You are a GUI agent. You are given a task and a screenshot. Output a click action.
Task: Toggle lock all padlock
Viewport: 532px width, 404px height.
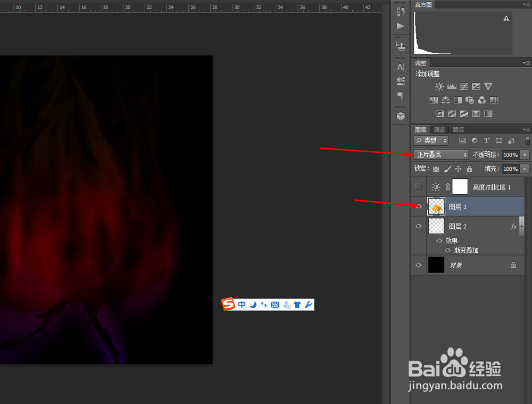tap(470, 169)
